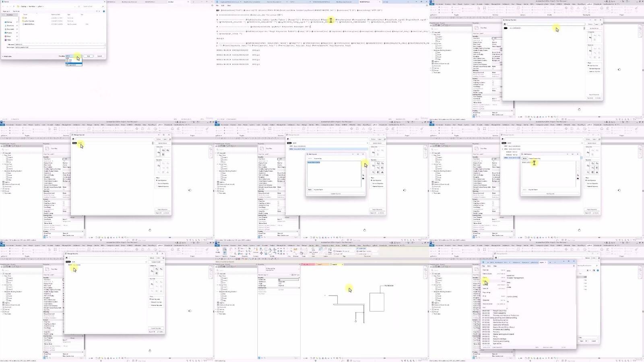Collapse Floor Plans node beside Edit Keynote dialog
Image resolution: width=644 pixels, height=362 pixels.
pos(217,155)
